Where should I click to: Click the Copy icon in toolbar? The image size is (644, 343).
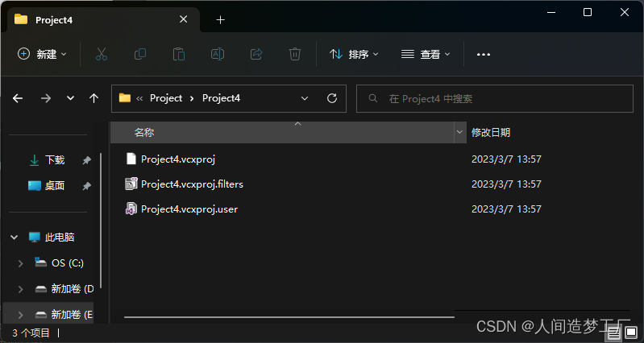pyautogui.click(x=140, y=54)
